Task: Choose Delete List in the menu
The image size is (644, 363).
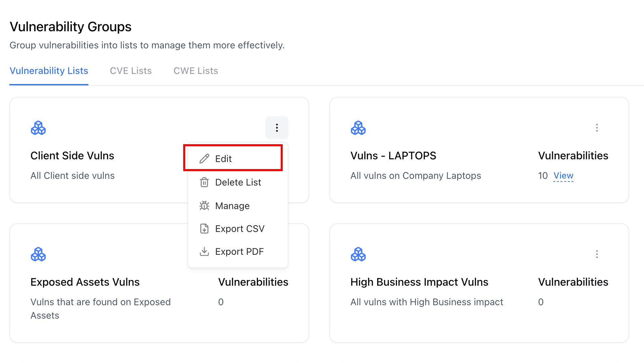Action: (238, 182)
